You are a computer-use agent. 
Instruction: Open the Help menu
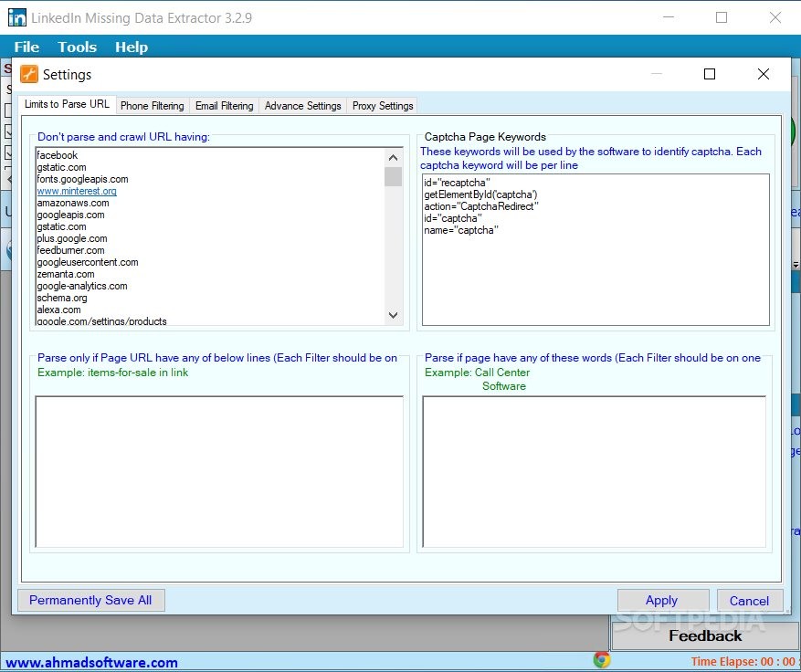(132, 47)
